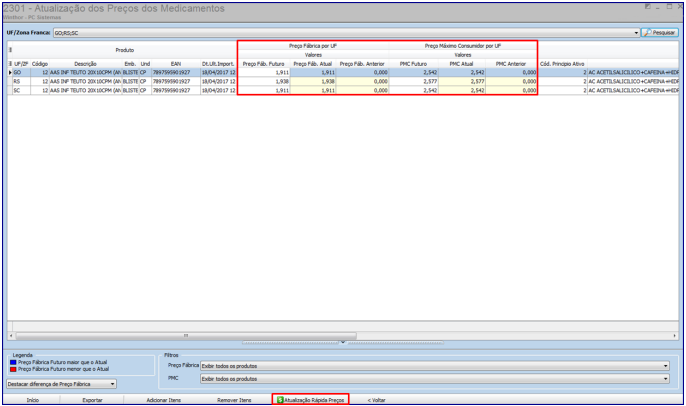Expand the Preço Fábrica filter dropdown
This screenshot has width=686, height=406.
(x=665, y=366)
